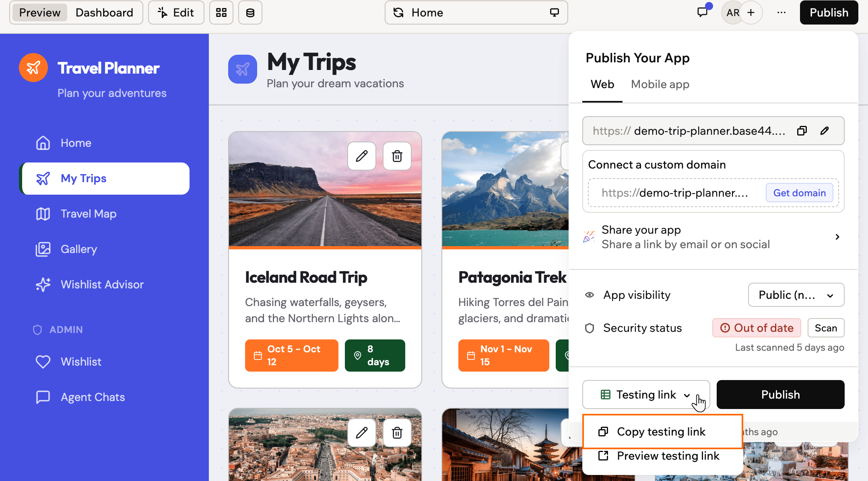This screenshot has height=481, width=868.
Task: Switch to Dashboard mode toggle
Action: pos(104,12)
